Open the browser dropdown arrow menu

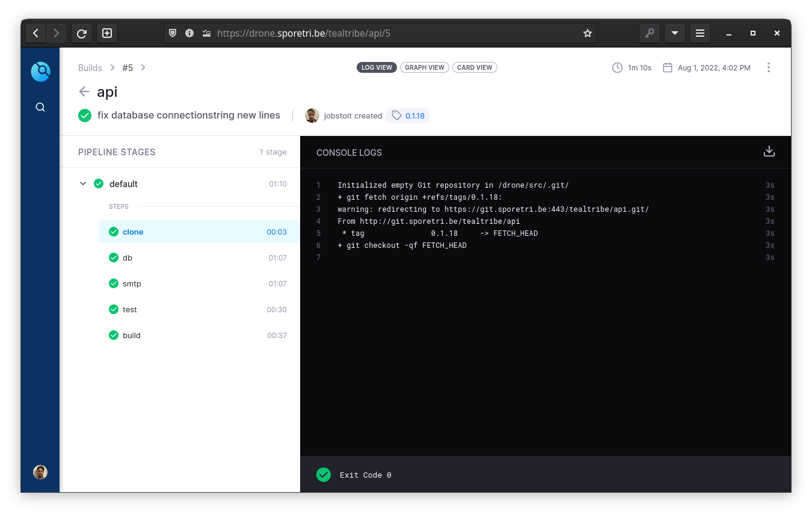pos(675,33)
